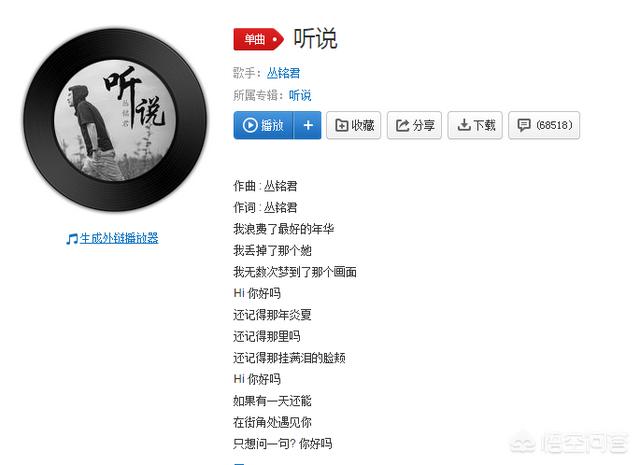Click the share arrow icon in 分享

tap(402, 125)
